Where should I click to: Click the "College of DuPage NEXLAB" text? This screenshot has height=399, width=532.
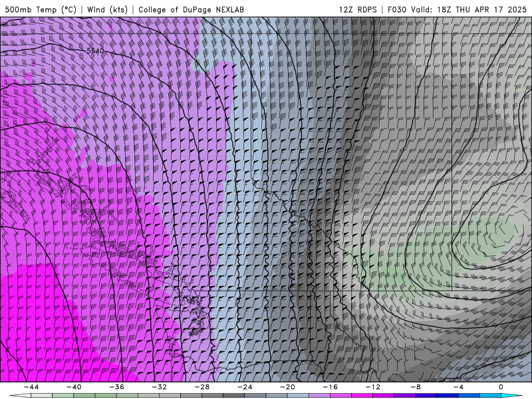[191, 9]
